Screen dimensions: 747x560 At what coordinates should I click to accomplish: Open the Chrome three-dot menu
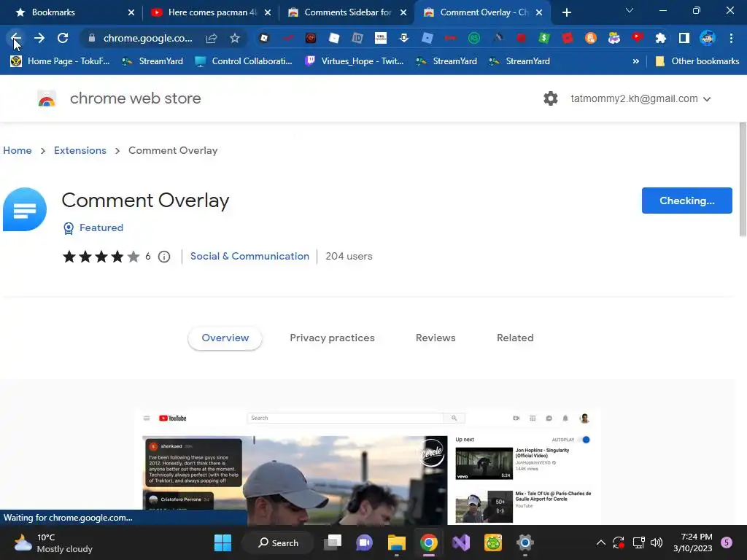click(x=731, y=38)
